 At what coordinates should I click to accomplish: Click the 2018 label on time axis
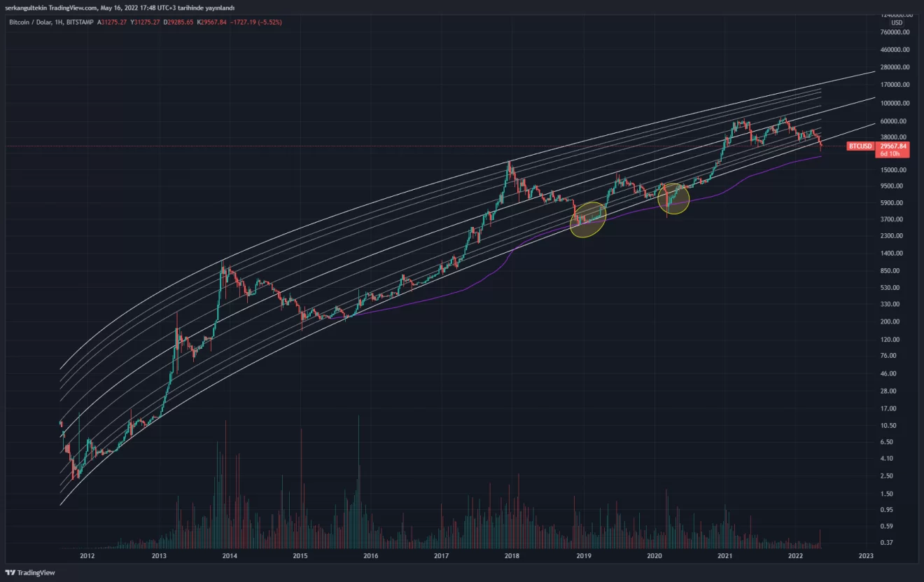click(512, 556)
